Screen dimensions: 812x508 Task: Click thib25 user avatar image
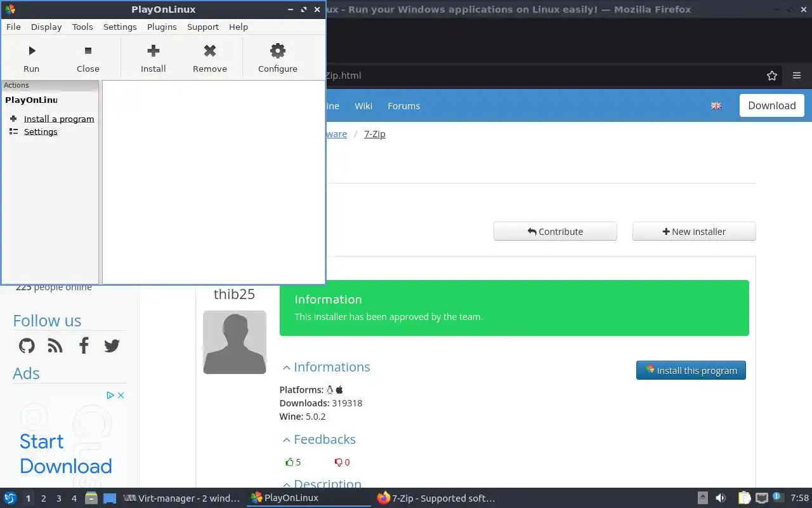[x=234, y=342]
